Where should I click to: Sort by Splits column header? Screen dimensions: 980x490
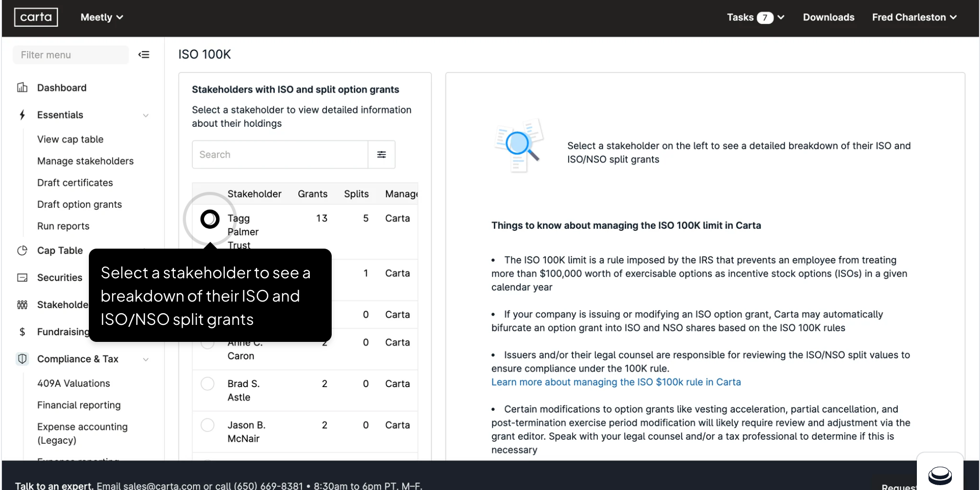(x=356, y=194)
